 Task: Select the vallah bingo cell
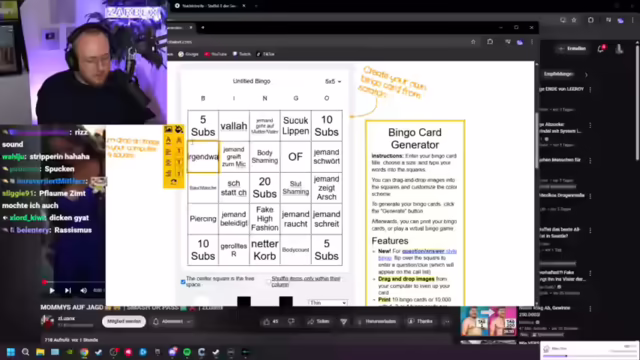[234, 126]
